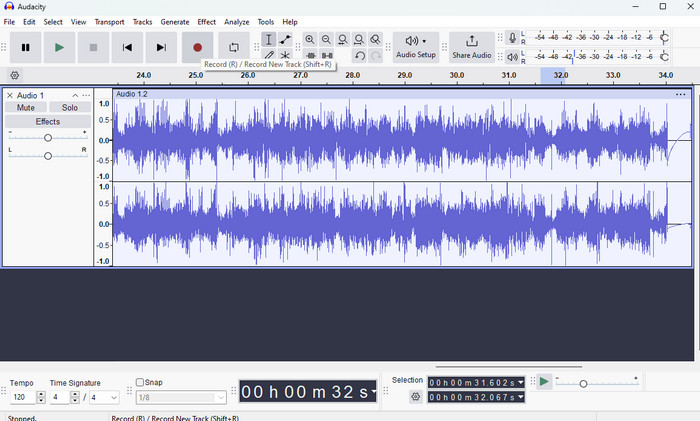Image resolution: width=700 pixels, height=421 pixels.
Task: Trim audio outside selection icon
Action: 311,55
